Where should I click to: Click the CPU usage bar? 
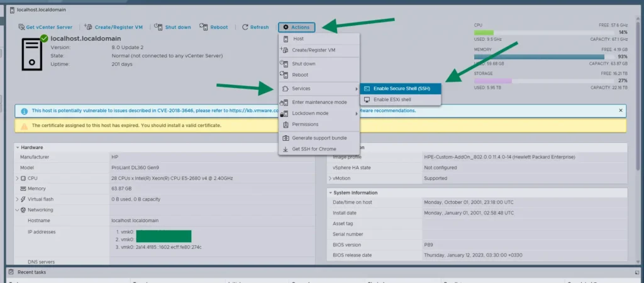(x=545, y=33)
